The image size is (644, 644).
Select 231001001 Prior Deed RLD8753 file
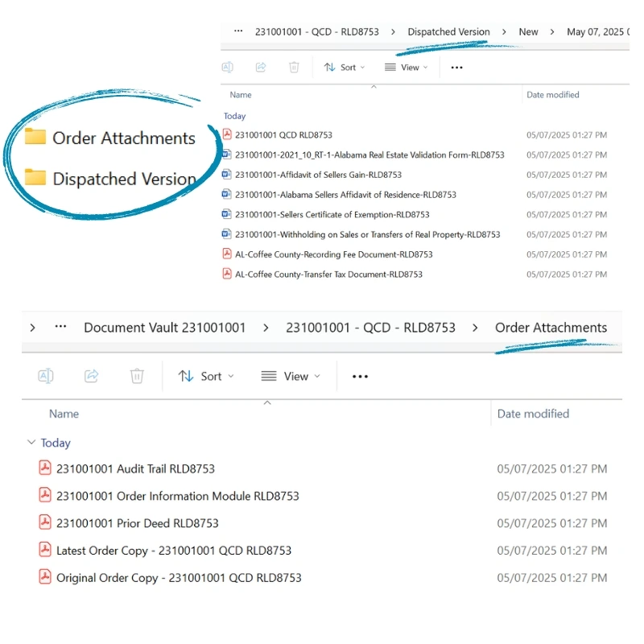tap(137, 523)
